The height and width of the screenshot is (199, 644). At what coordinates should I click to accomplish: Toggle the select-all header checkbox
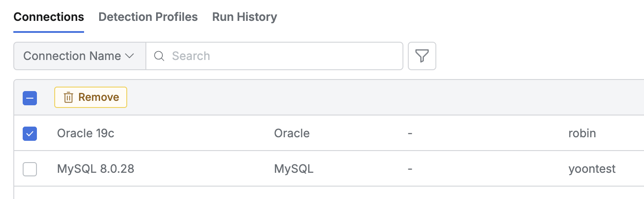tap(30, 98)
